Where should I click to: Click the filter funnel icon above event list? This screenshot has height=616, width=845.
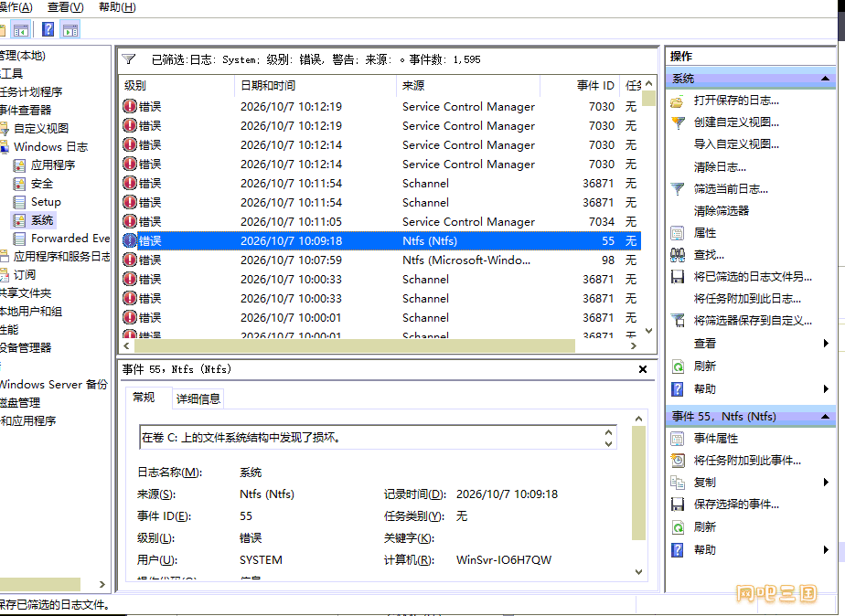pyautogui.click(x=128, y=59)
